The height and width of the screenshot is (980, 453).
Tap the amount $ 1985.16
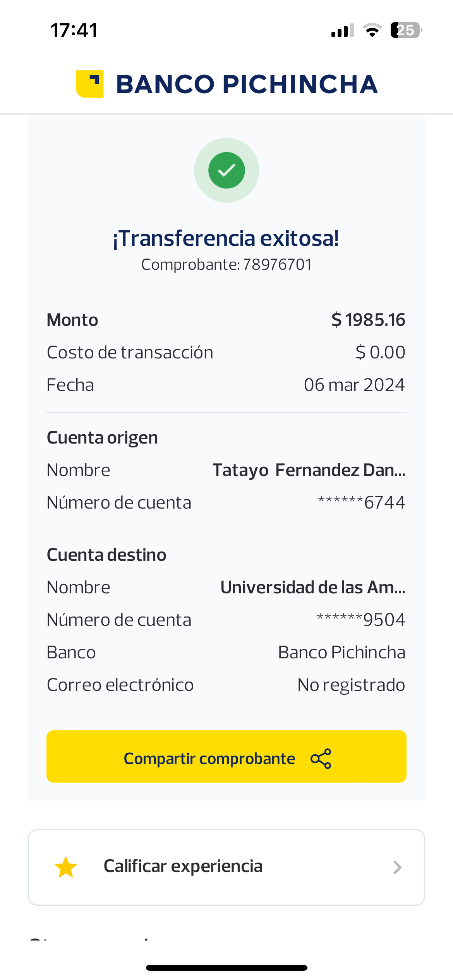pyautogui.click(x=368, y=320)
